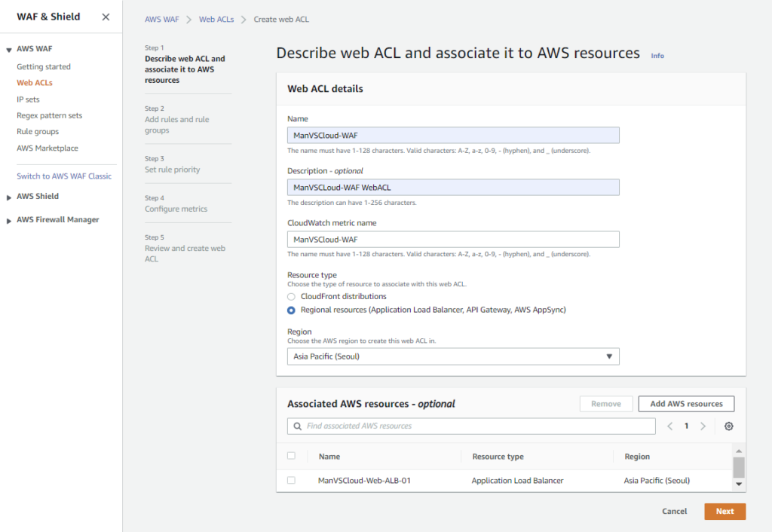Image resolution: width=772 pixels, height=532 pixels.
Task: Check the ManVSCloud-Web-ALB-01 row checkbox
Action: tap(292, 480)
